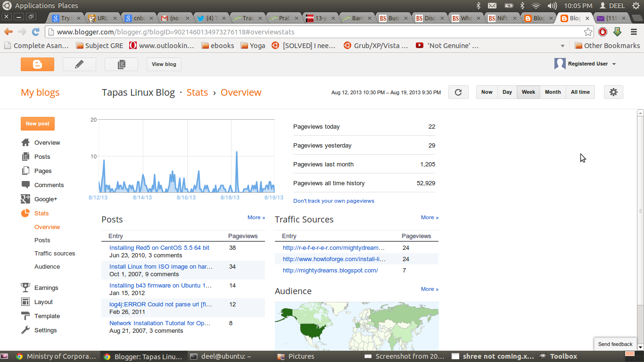Click the green download arrow extension icon
Screen dimensions: 644x362
click(x=617, y=32)
